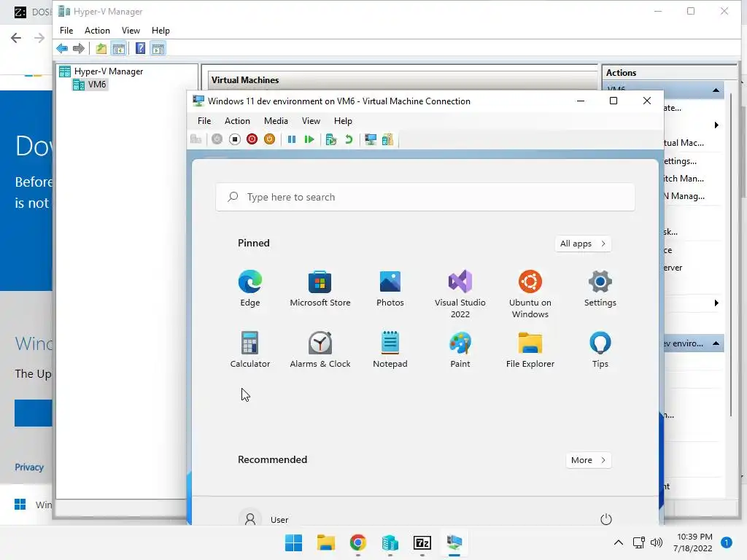The image size is (747, 560).
Task: Click the Checkpoint icon in VM toolbar
Action: click(x=331, y=139)
